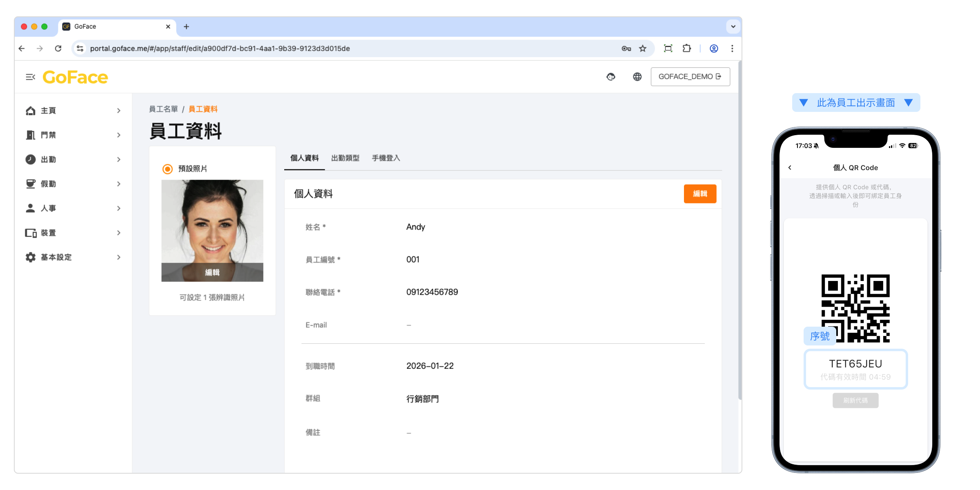
Task: Expand the 人事 menu chevron
Action: [x=119, y=208]
